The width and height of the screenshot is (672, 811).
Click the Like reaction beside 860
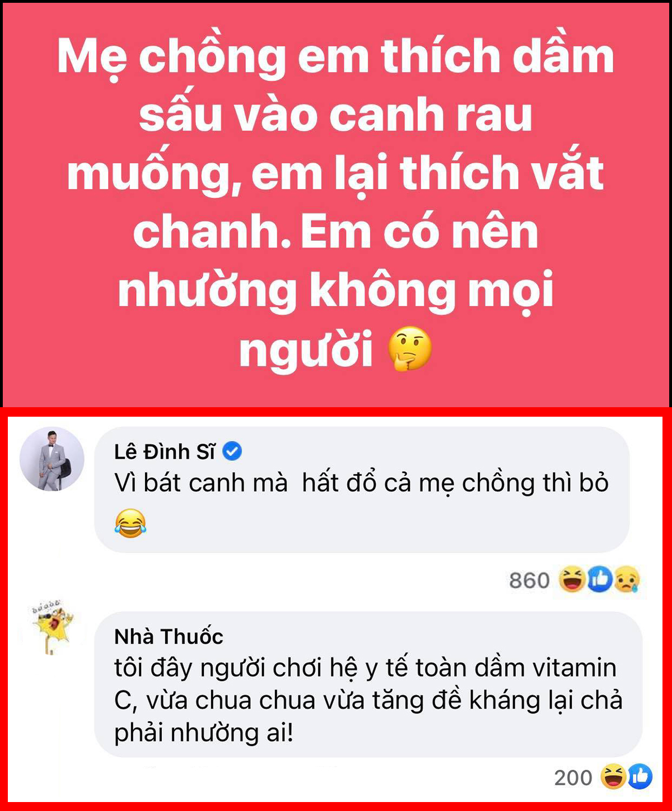pyautogui.click(x=600, y=580)
